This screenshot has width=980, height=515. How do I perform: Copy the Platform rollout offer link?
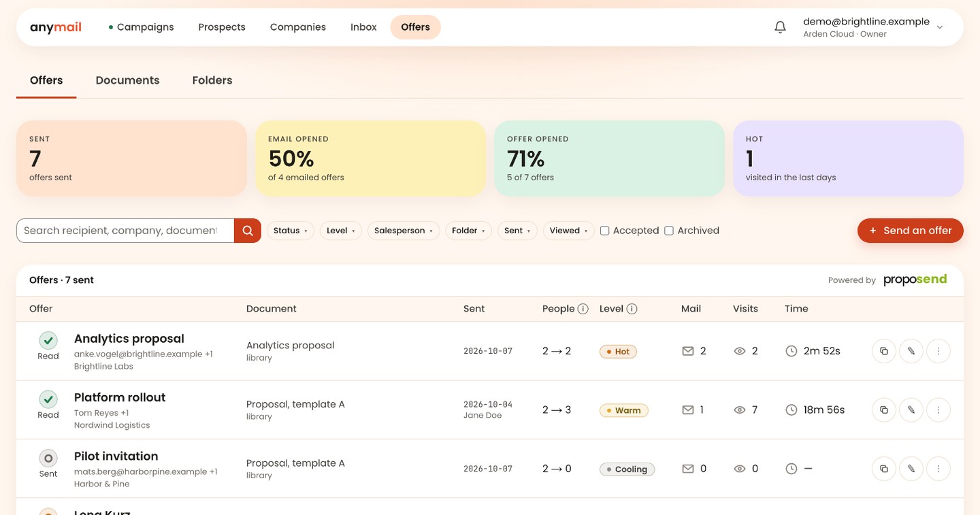[884, 410]
